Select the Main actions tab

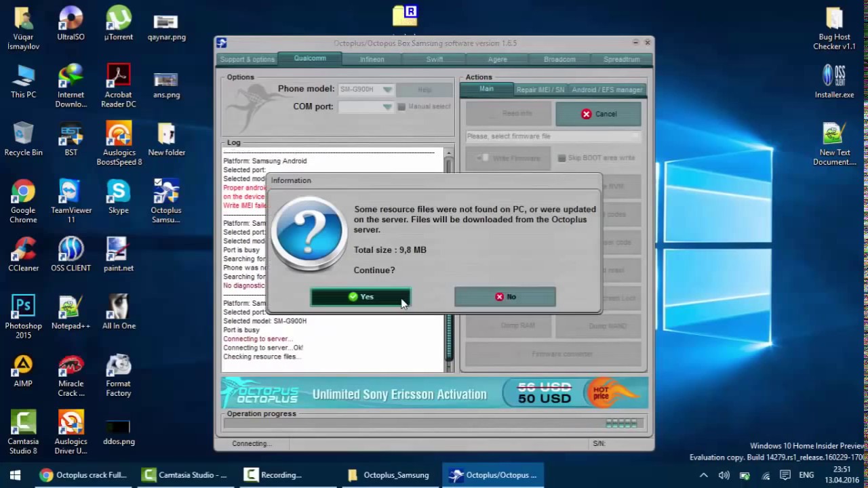point(486,89)
